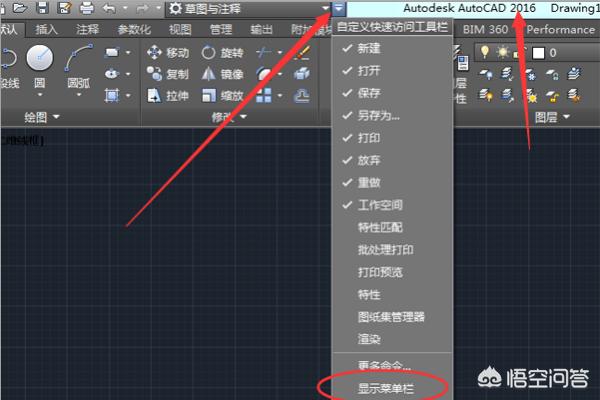
Task: Click the 圆 circle label text
Action: coord(40,82)
